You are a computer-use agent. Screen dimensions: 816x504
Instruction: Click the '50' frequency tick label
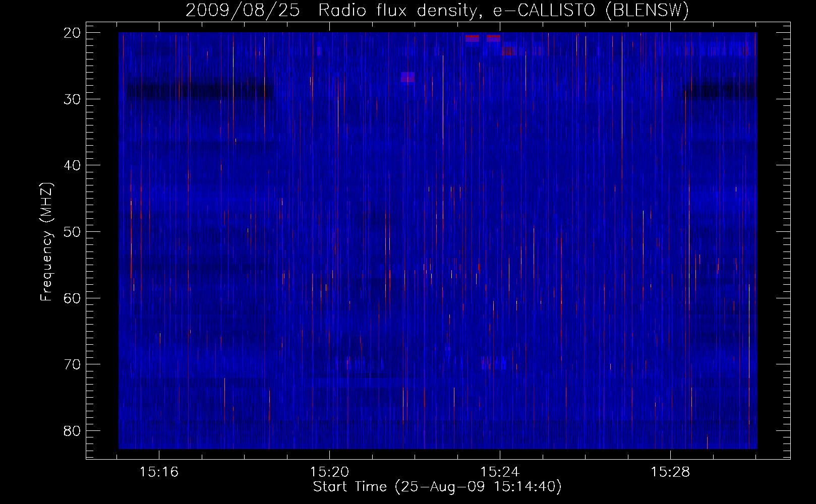tap(72, 232)
